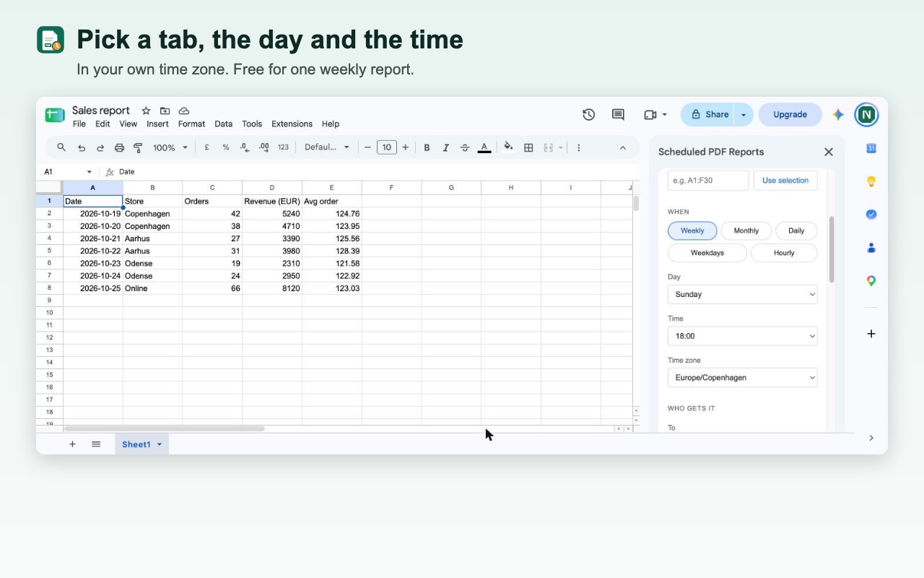Activate the paint format tool
924x578 pixels.
pos(138,147)
